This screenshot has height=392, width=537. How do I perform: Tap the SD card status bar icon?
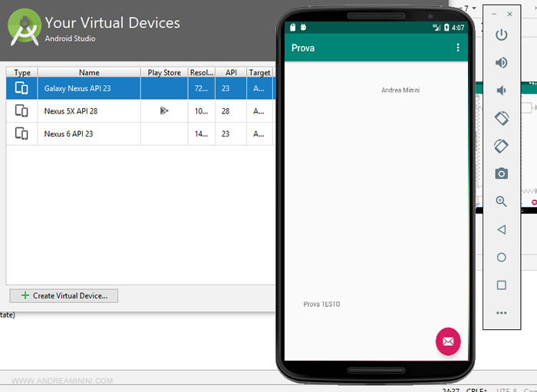pos(292,28)
